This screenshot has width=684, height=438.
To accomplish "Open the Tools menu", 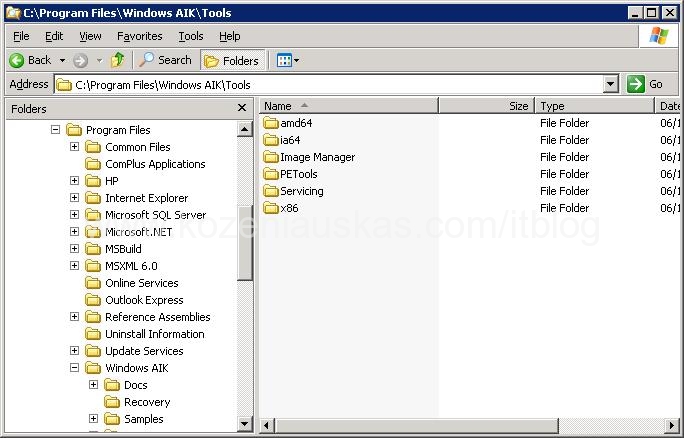I will coord(191,36).
